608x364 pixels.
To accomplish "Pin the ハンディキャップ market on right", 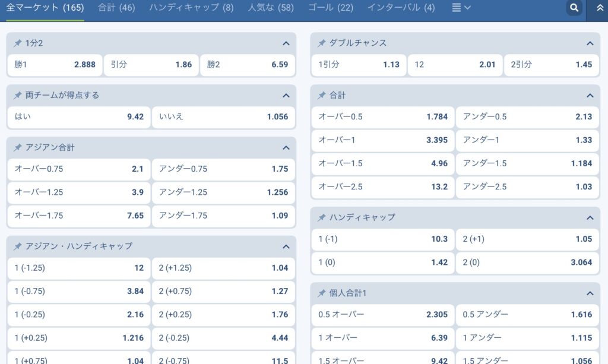I will coord(322,217).
